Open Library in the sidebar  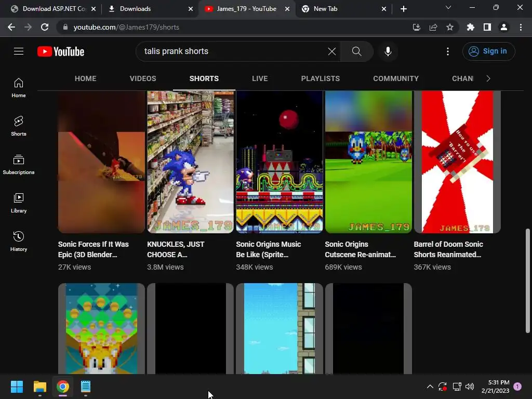(19, 203)
